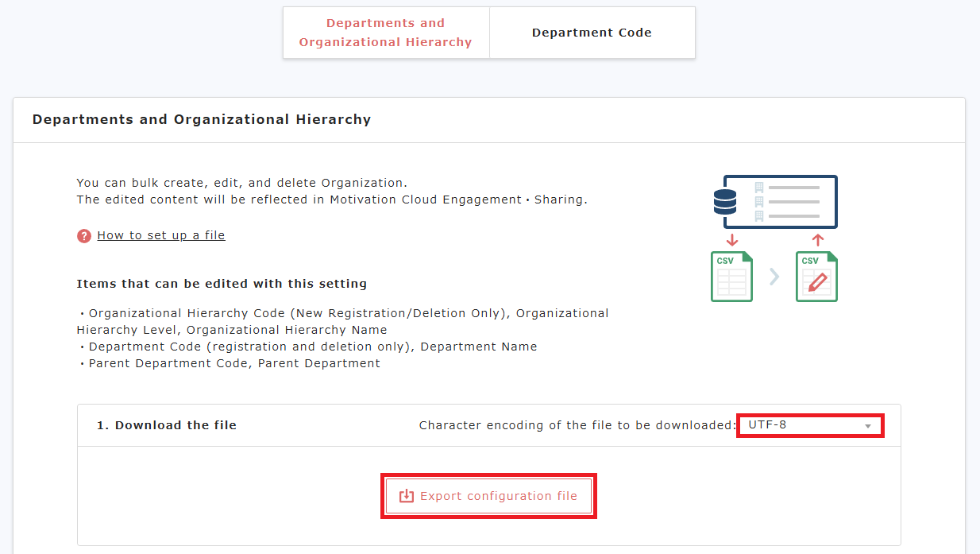The image size is (980, 554).
Task: Click the green CSV spreadsheet file icon
Action: coord(731,277)
